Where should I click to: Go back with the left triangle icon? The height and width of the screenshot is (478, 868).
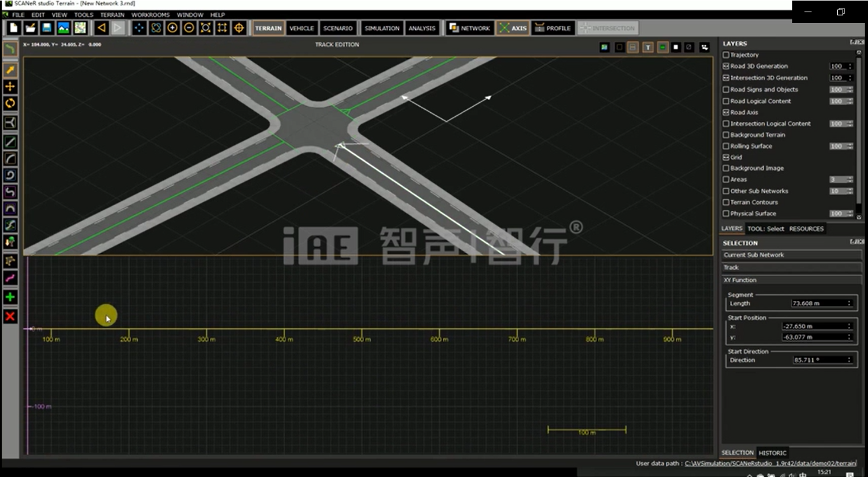tap(102, 28)
